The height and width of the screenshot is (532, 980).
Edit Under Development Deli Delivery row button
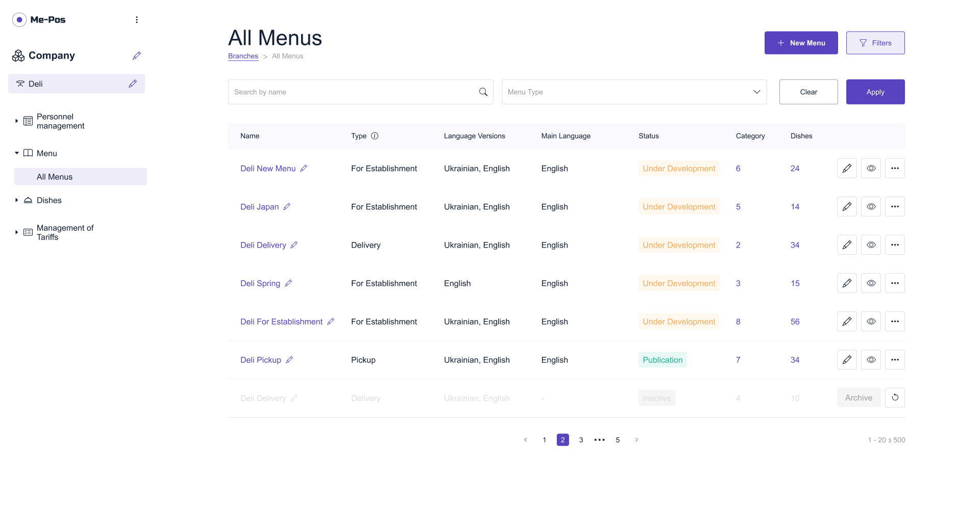(847, 245)
